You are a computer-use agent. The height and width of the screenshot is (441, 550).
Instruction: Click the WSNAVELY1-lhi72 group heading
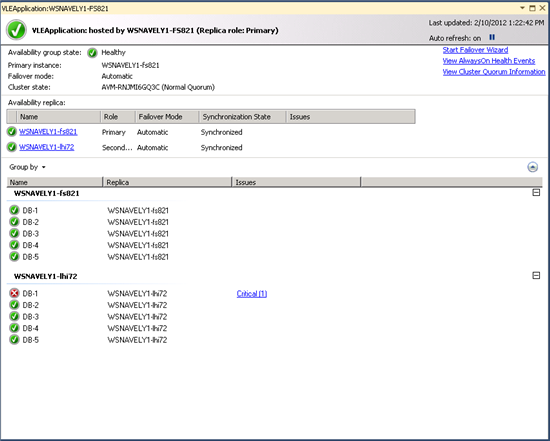click(x=45, y=276)
